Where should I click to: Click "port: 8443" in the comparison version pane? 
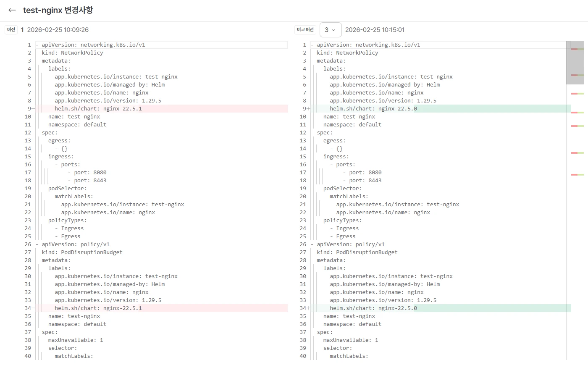365,181
